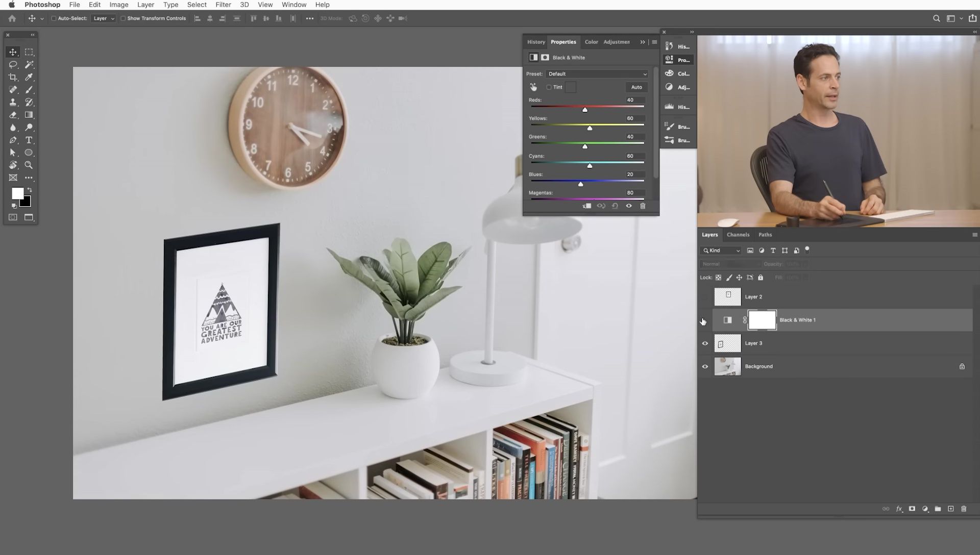Screen dimensions: 980x555
Task: Select the Path Selection tool
Action: tap(13, 153)
